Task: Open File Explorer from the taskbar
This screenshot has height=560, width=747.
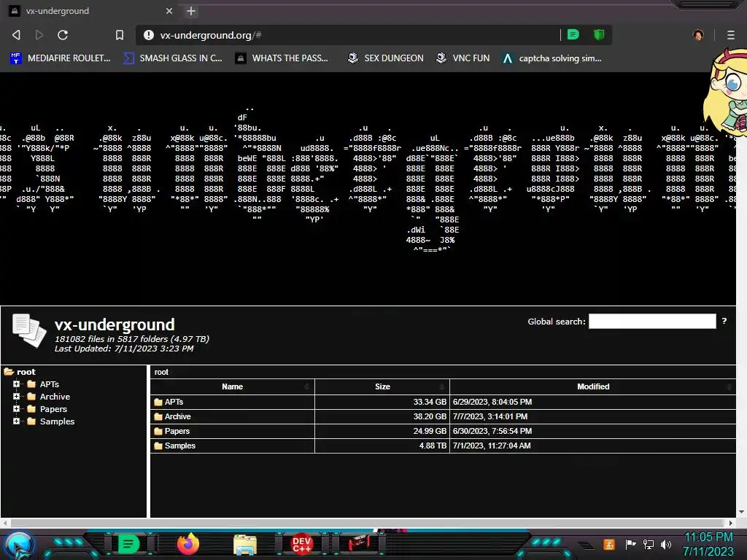Action: coord(245,545)
